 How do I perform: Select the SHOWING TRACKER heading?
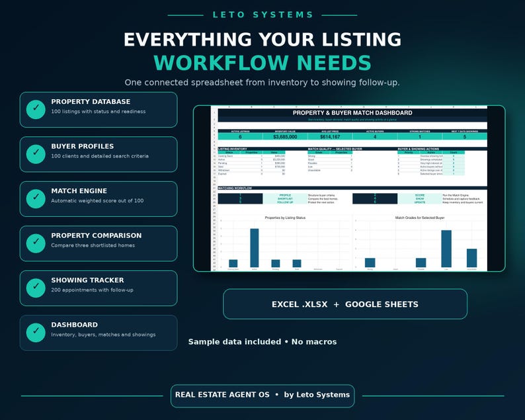[87, 280]
